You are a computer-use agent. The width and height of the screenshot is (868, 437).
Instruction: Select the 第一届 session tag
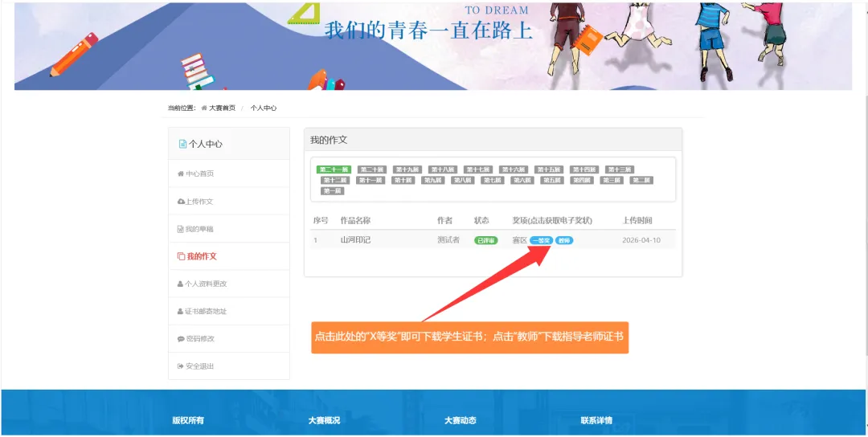tap(332, 191)
